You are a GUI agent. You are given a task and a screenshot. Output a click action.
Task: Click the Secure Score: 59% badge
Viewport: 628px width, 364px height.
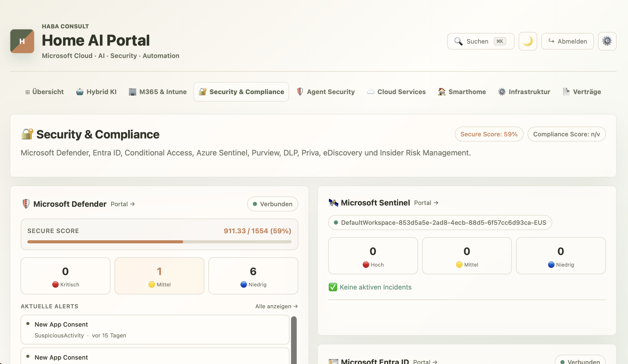coord(489,134)
